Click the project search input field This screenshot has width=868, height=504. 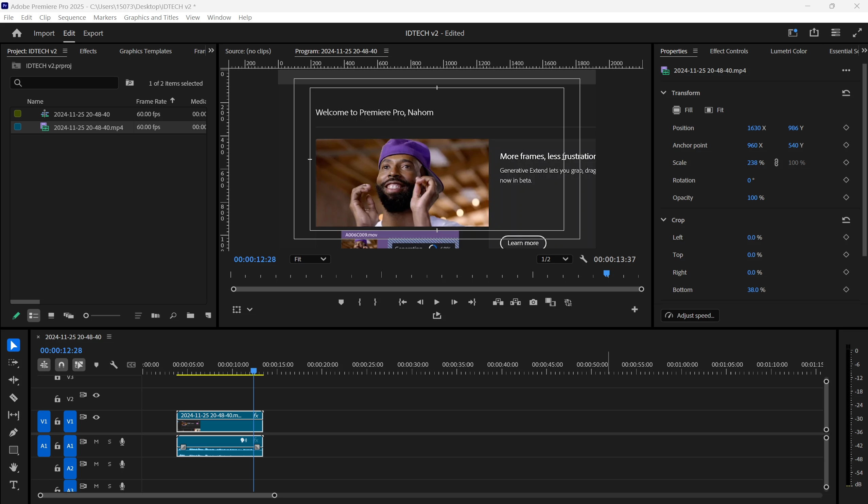pyautogui.click(x=66, y=83)
